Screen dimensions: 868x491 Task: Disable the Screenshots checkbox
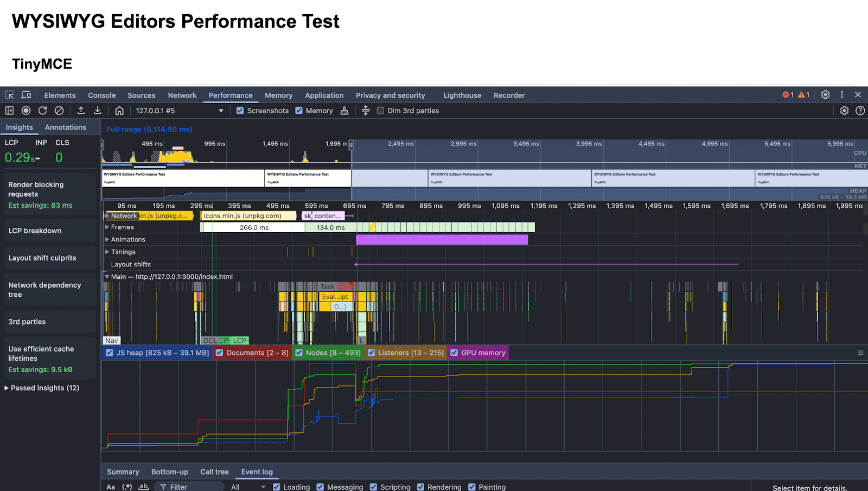tap(240, 111)
